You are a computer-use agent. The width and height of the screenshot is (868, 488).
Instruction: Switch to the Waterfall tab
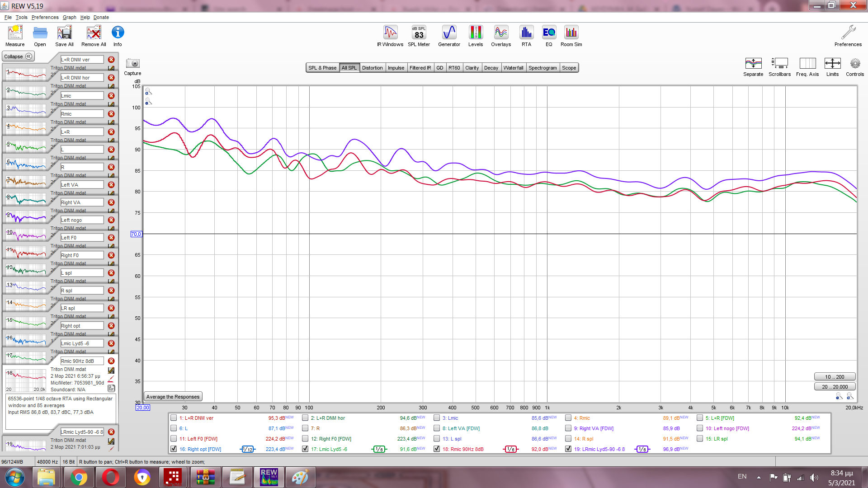coord(513,68)
